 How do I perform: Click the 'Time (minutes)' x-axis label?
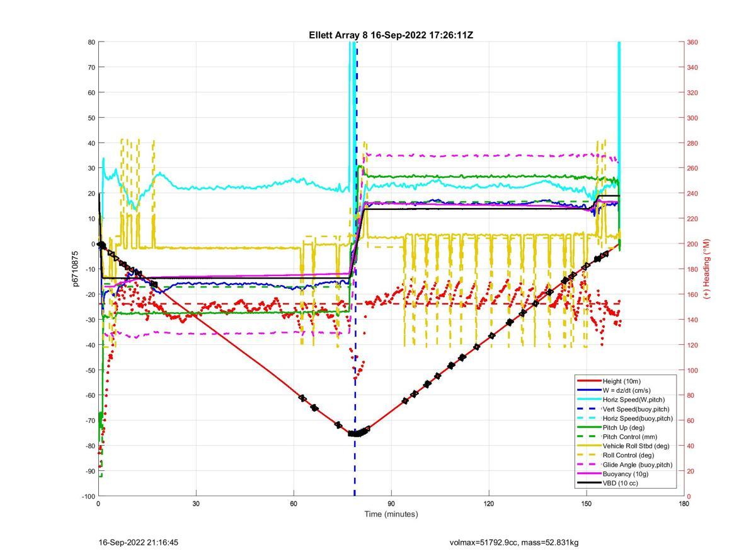(x=391, y=514)
